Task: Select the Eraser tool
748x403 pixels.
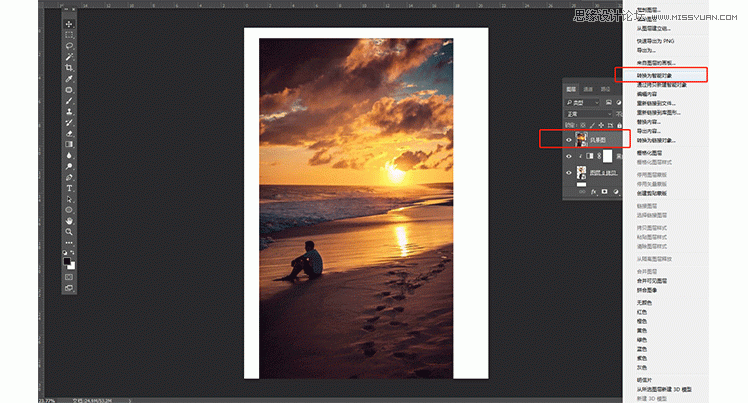Action: coord(69,133)
